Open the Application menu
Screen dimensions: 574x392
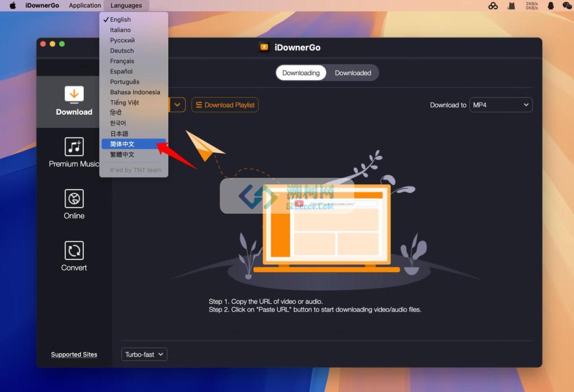pos(85,5)
